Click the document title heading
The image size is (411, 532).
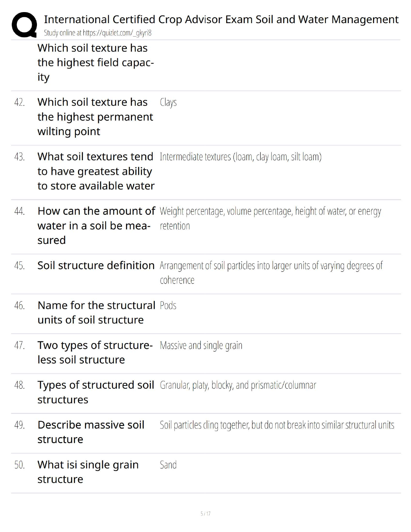click(221, 19)
